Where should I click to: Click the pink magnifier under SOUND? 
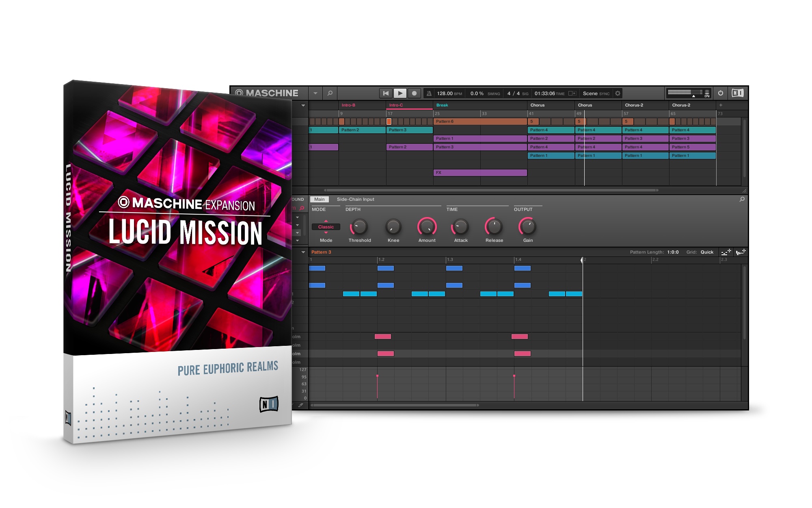[302, 208]
